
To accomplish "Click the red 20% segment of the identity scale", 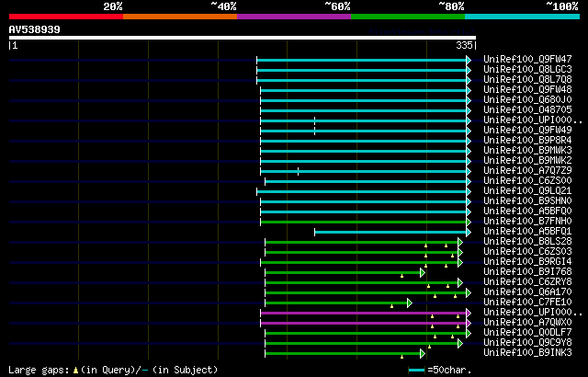I will pyautogui.click(x=66, y=17).
